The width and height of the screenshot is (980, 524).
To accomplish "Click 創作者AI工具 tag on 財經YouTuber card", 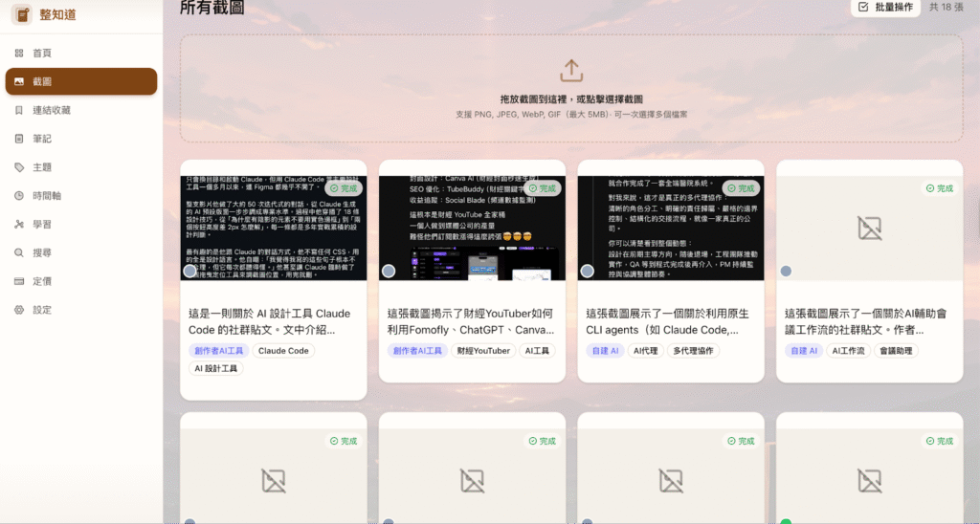I will point(417,351).
